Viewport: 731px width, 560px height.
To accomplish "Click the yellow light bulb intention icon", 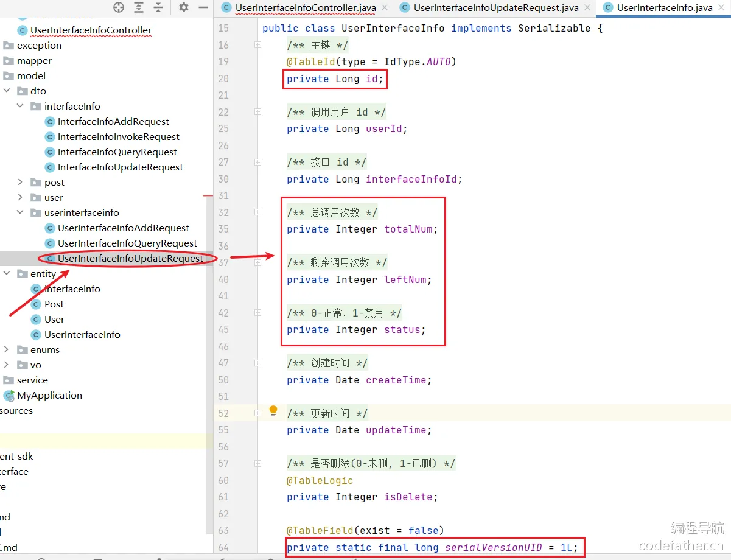I will [x=273, y=411].
